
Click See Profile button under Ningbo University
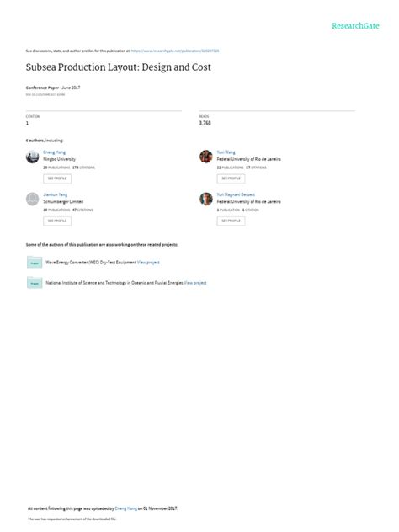click(57, 178)
